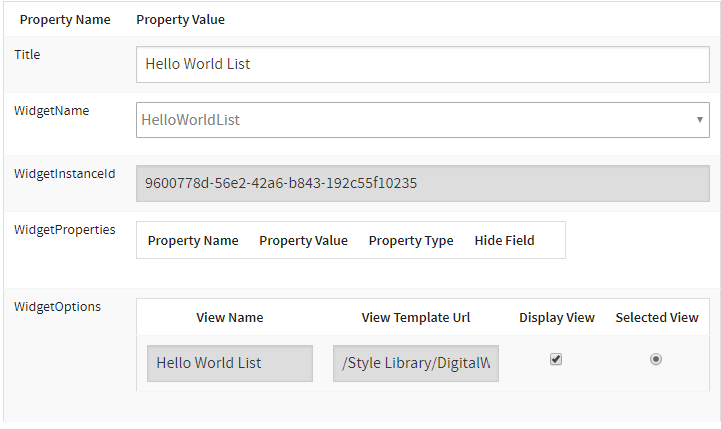Click the Property Type column header
The height and width of the screenshot is (429, 721).
click(411, 240)
